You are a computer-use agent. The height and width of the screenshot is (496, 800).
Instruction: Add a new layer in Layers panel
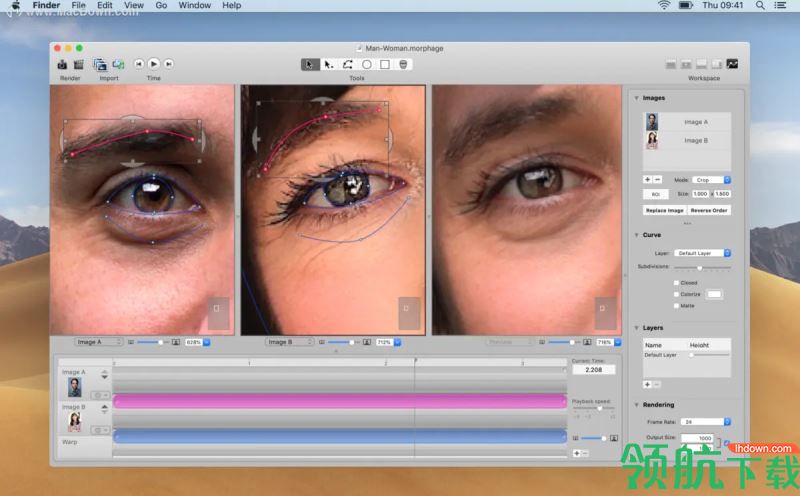click(647, 384)
